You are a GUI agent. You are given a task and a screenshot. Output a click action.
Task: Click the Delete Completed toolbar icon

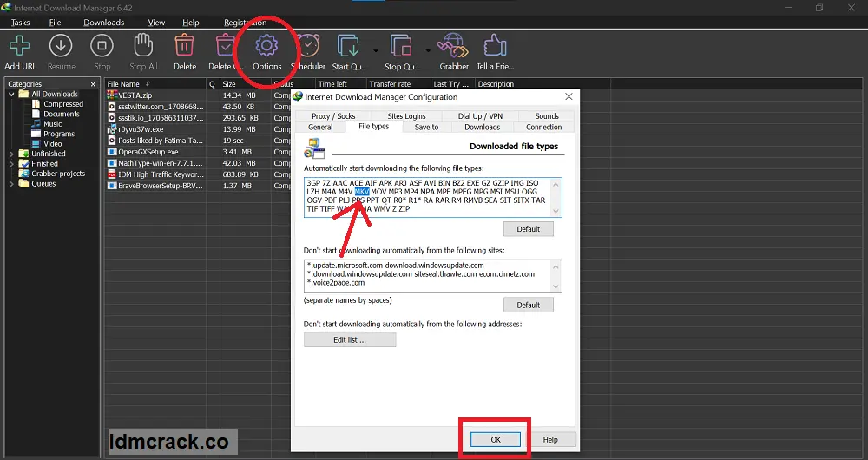coord(226,46)
